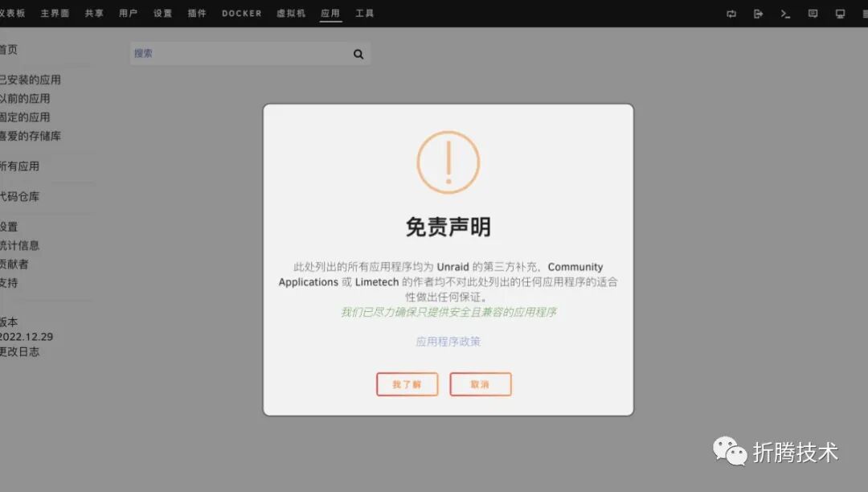
Task: Show 固定的应用 in sidebar
Action: 25,117
